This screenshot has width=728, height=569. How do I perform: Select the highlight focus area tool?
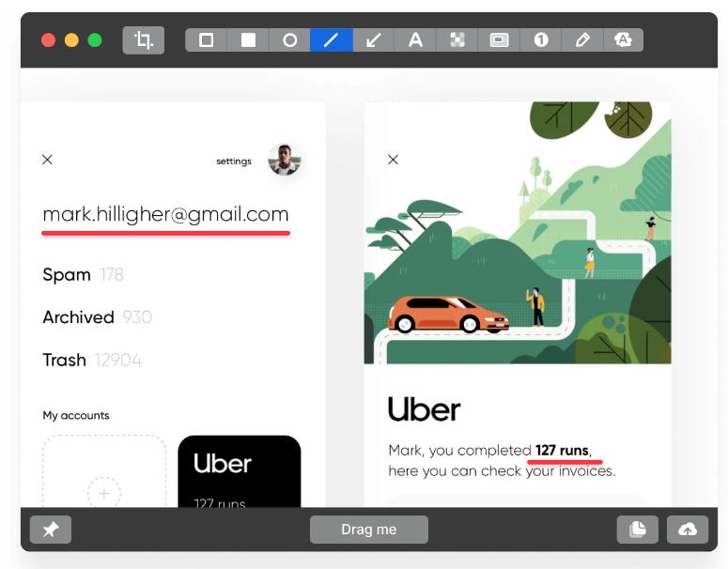[499, 40]
